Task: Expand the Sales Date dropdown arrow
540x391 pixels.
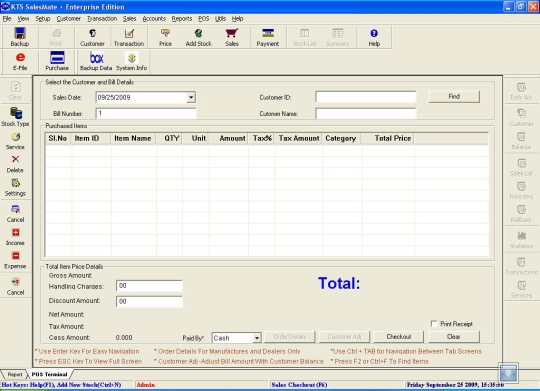Action: [x=191, y=97]
